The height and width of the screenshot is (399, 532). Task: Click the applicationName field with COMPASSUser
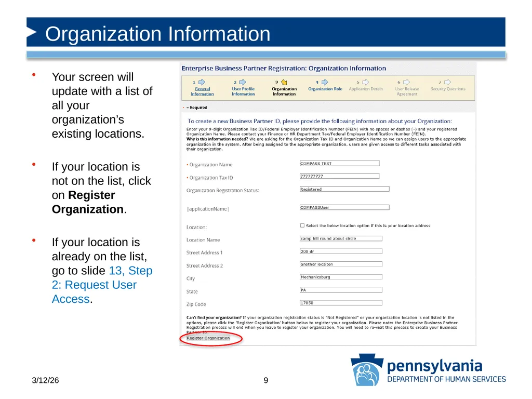(x=344, y=207)
